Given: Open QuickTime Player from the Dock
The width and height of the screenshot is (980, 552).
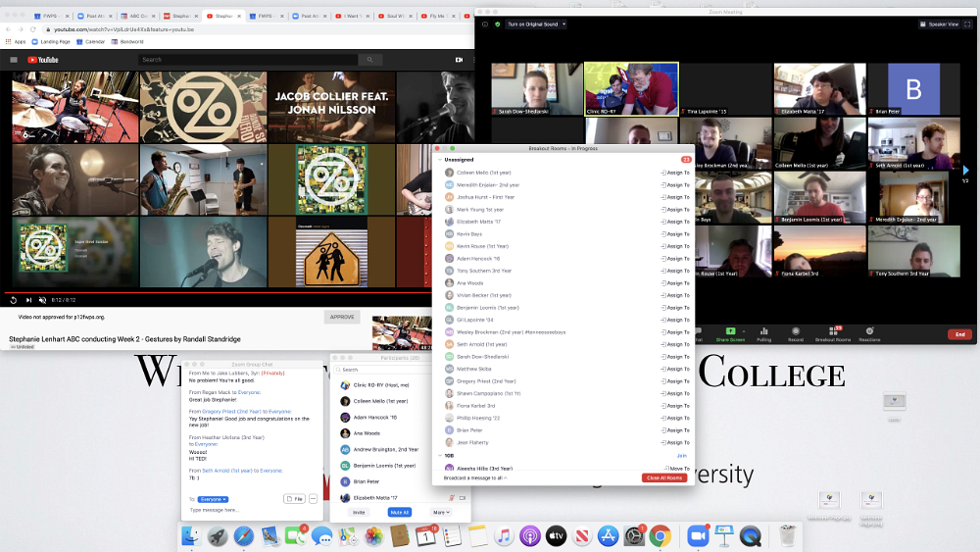Looking at the screenshot, I should (751, 535).
